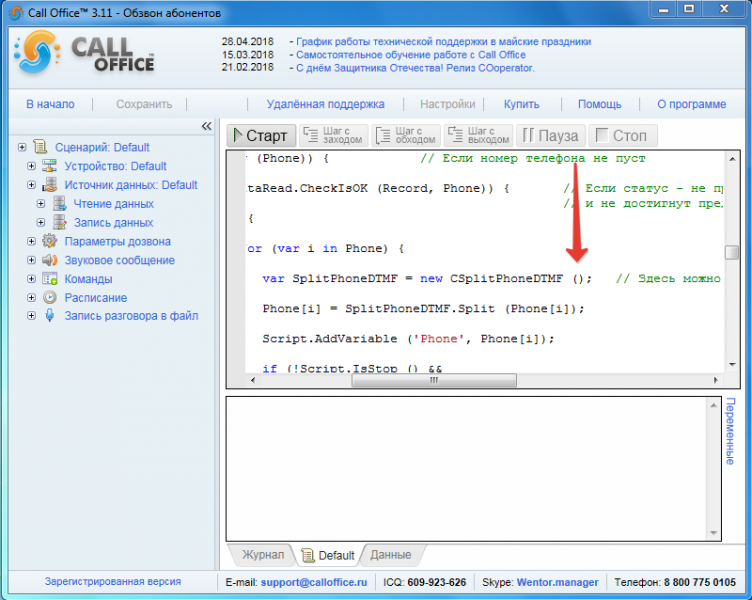Select Звуковое сообщение tree item
The height and width of the screenshot is (600, 752).
pyautogui.click(x=119, y=260)
